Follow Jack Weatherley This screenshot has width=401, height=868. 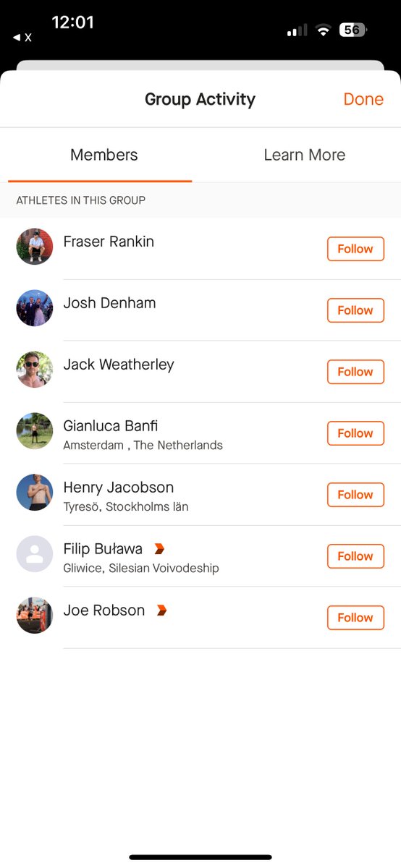click(355, 372)
